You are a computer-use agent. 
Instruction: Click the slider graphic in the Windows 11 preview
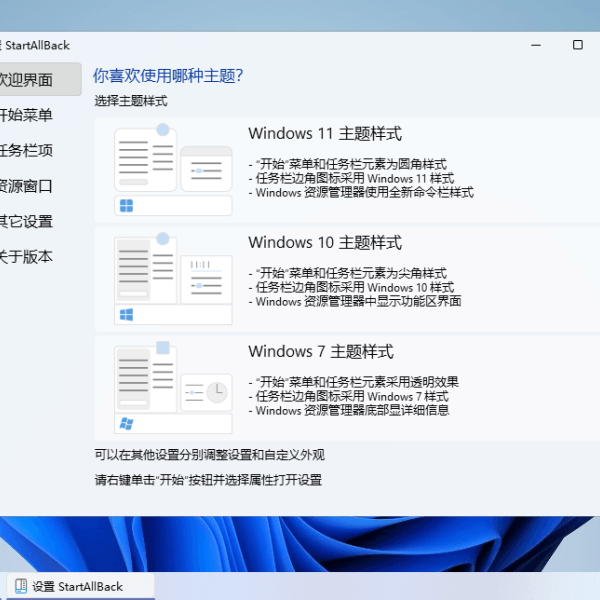[206, 171]
